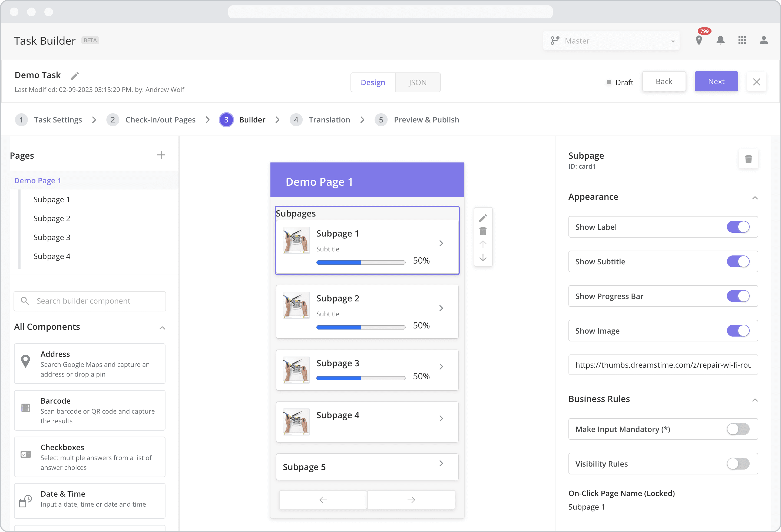Open the lightbulb tips icon with 799 badge
Screen dimensions: 781x532
(699, 40)
